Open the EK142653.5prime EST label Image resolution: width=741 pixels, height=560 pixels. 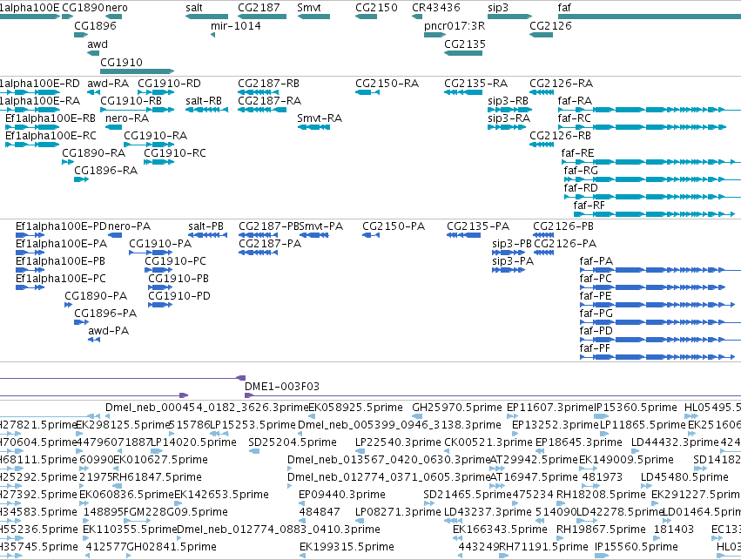click(222, 496)
